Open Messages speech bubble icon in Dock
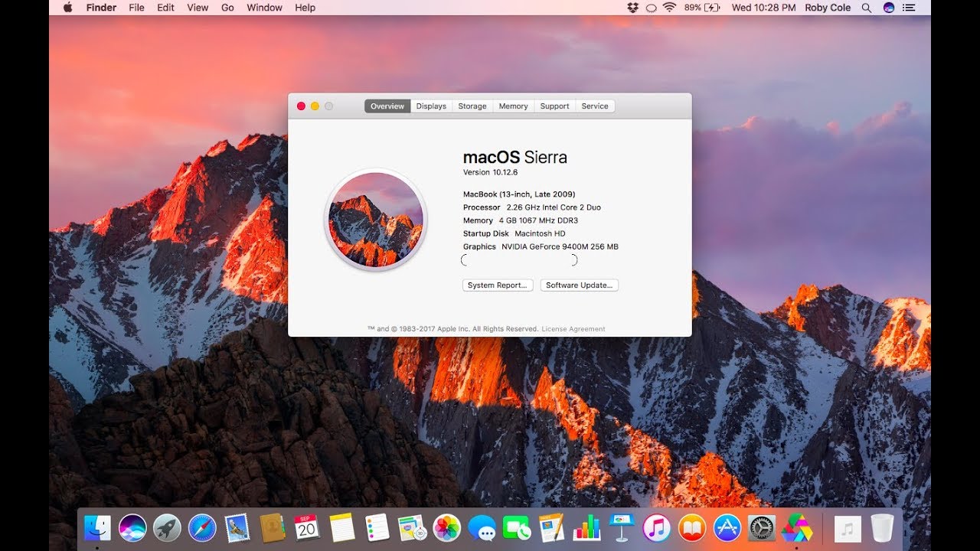 (482, 527)
